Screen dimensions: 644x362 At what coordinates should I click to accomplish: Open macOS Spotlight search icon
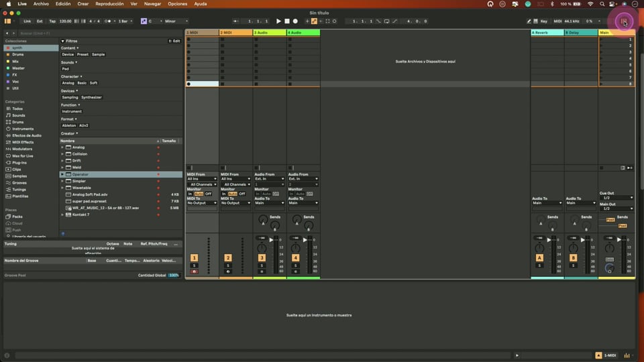pos(602,4)
